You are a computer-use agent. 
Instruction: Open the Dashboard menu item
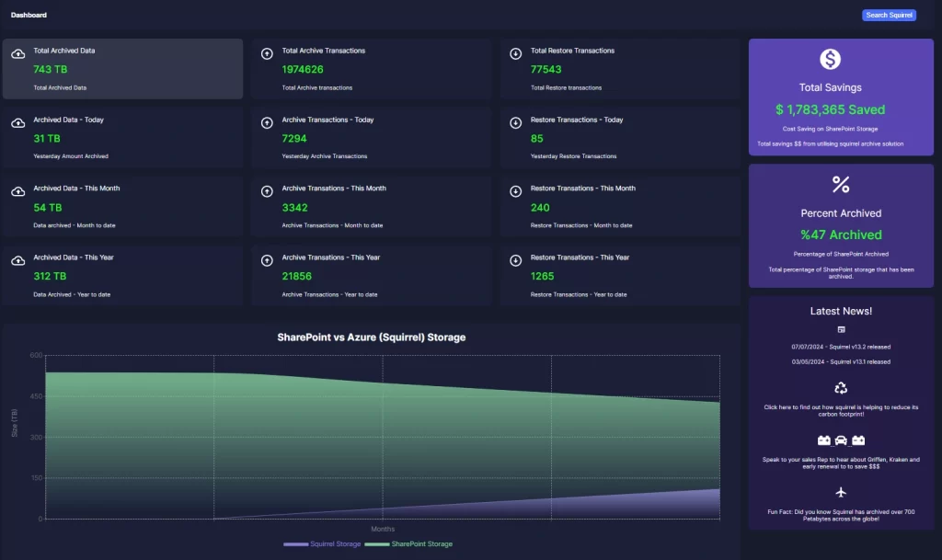tap(29, 15)
